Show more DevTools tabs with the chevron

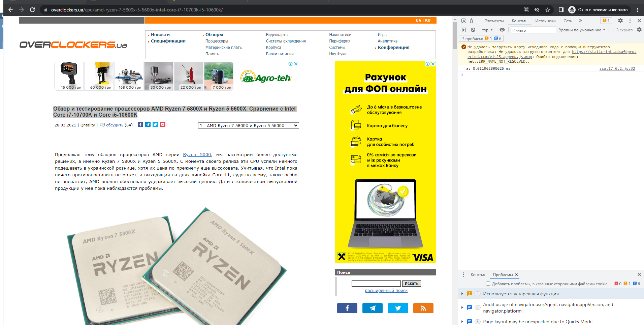[580, 21]
